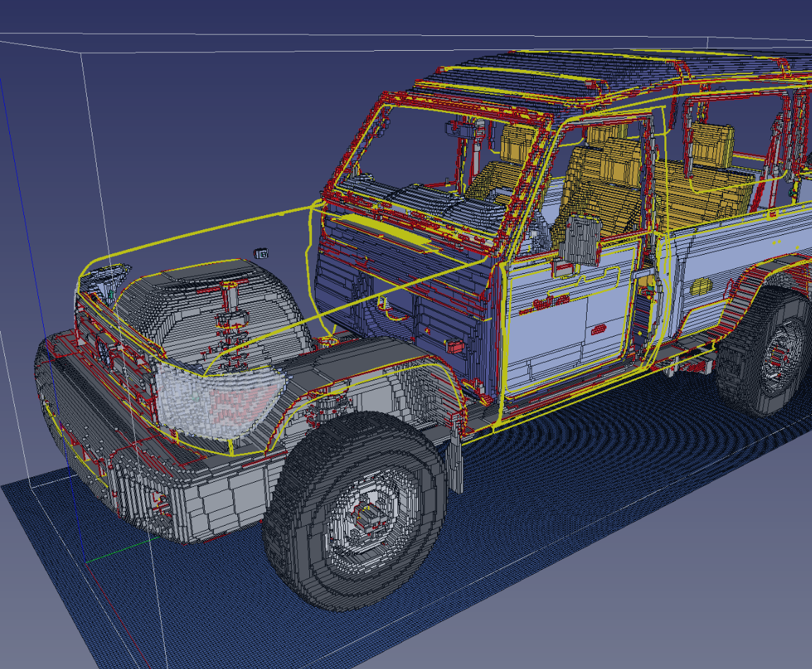This screenshot has width=812, height=669.
Task: Click the axis origin at bounding box corner
Action: click(87, 562)
